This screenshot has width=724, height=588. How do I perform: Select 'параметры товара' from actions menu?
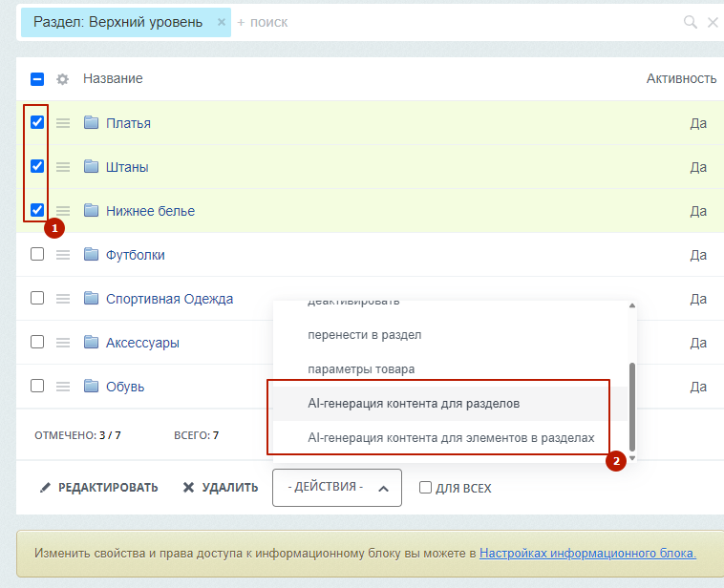(x=450, y=369)
